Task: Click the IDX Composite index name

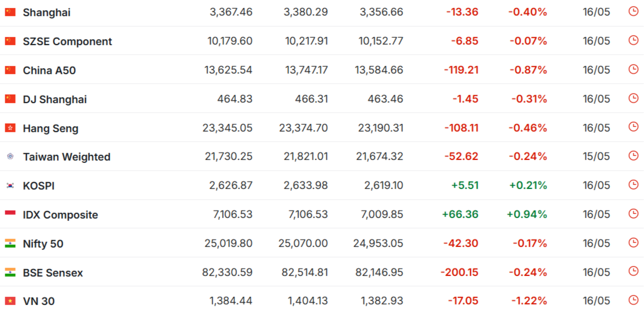Action: 60,215
